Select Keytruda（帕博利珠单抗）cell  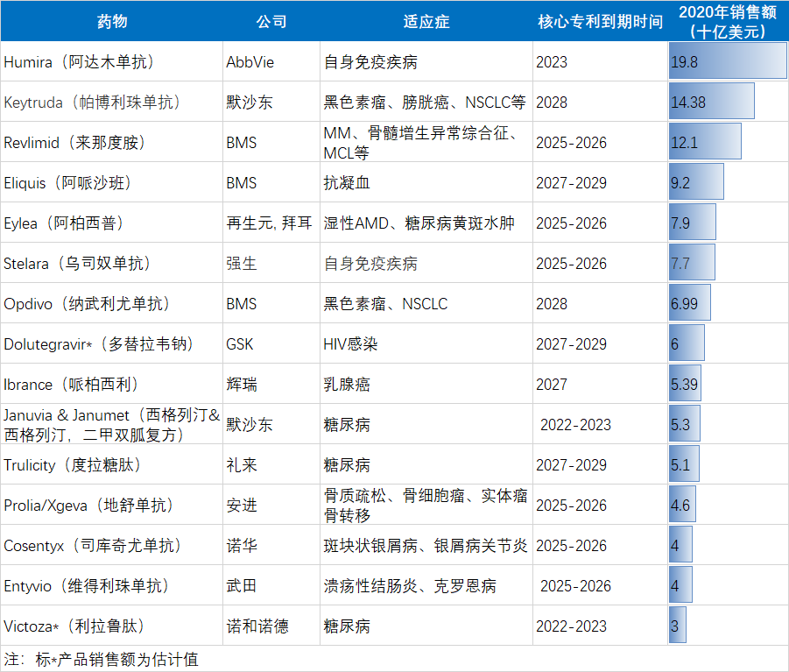[x=112, y=102]
